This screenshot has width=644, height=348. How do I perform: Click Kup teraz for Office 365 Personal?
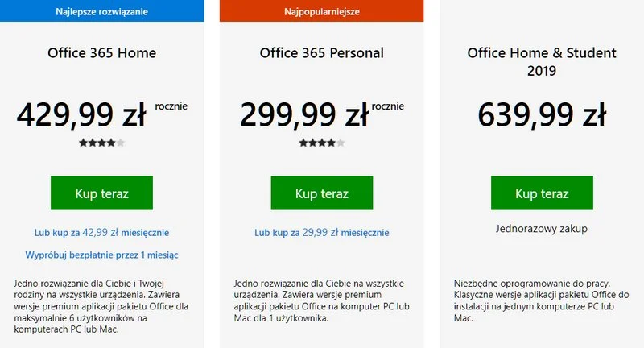pyautogui.click(x=321, y=193)
